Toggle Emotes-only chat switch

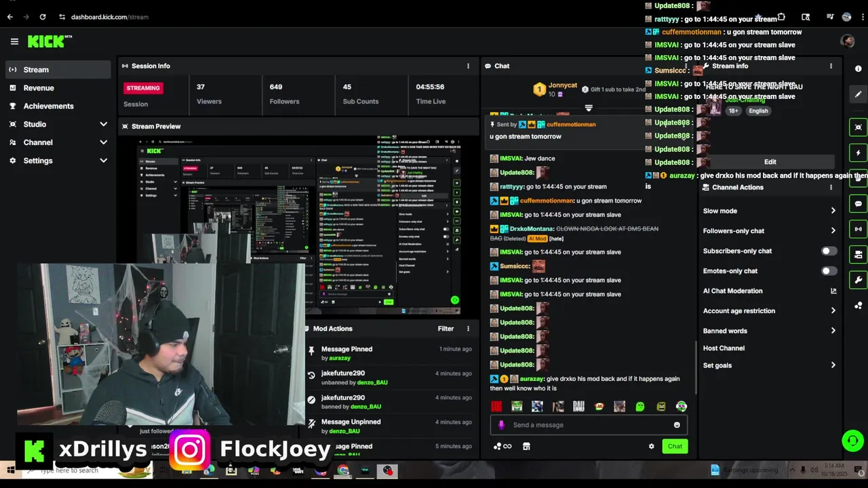pos(829,271)
